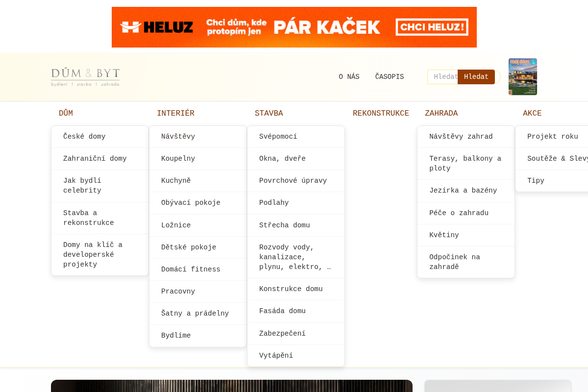Open the HELUZ advertisement banner
The height and width of the screenshot is (392, 588).
[x=294, y=27]
